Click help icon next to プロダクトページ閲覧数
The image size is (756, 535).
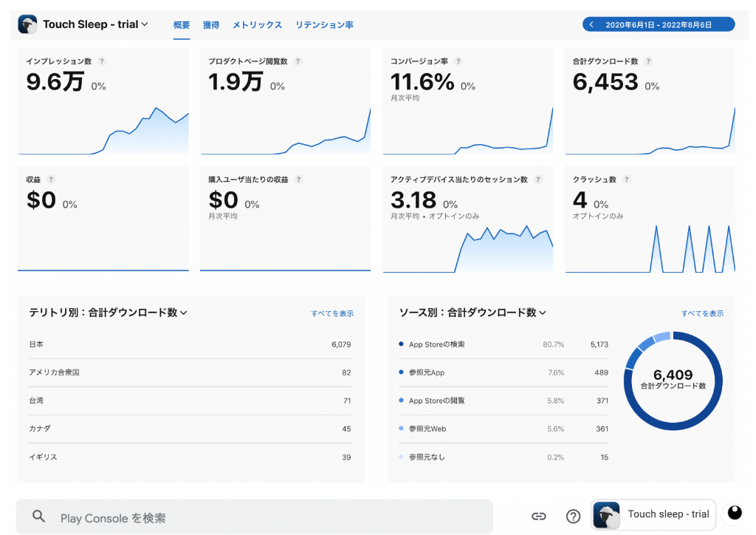click(298, 61)
